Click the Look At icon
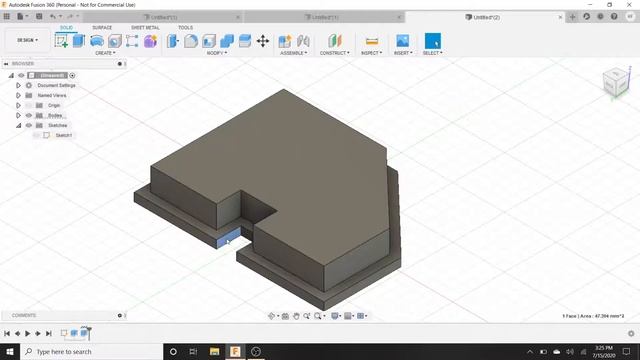This screenshot has width=640, height=360. [285, 316]
